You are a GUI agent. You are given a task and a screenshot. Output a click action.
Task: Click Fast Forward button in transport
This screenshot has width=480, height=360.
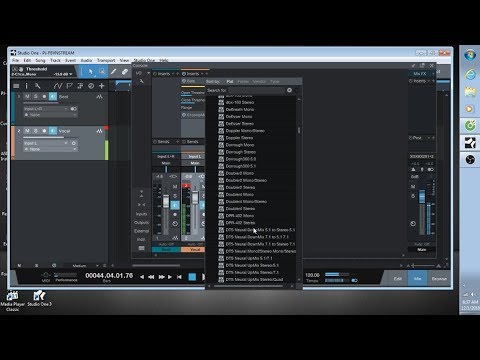(x=162, y=277)
